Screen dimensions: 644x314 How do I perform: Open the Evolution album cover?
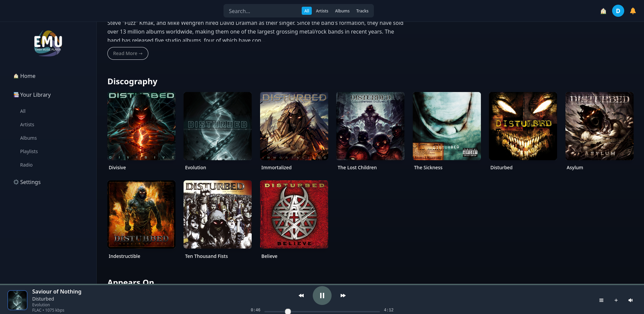(x=217, y=126)
